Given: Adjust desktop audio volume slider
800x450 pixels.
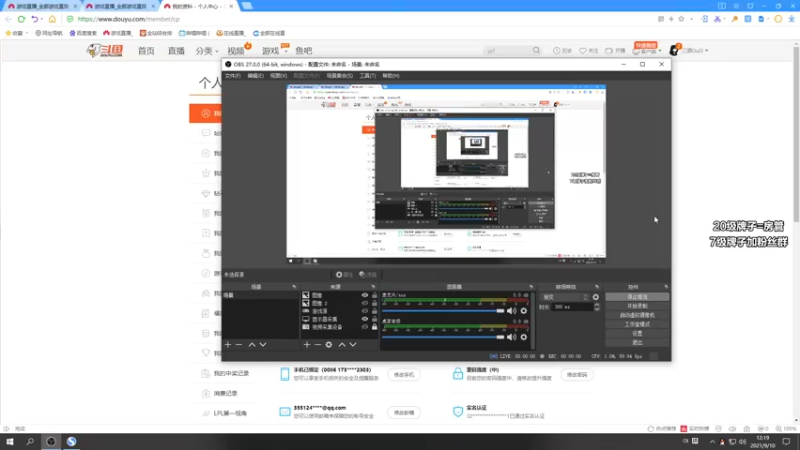Looking at the screenshot, I should pos(443,337).
